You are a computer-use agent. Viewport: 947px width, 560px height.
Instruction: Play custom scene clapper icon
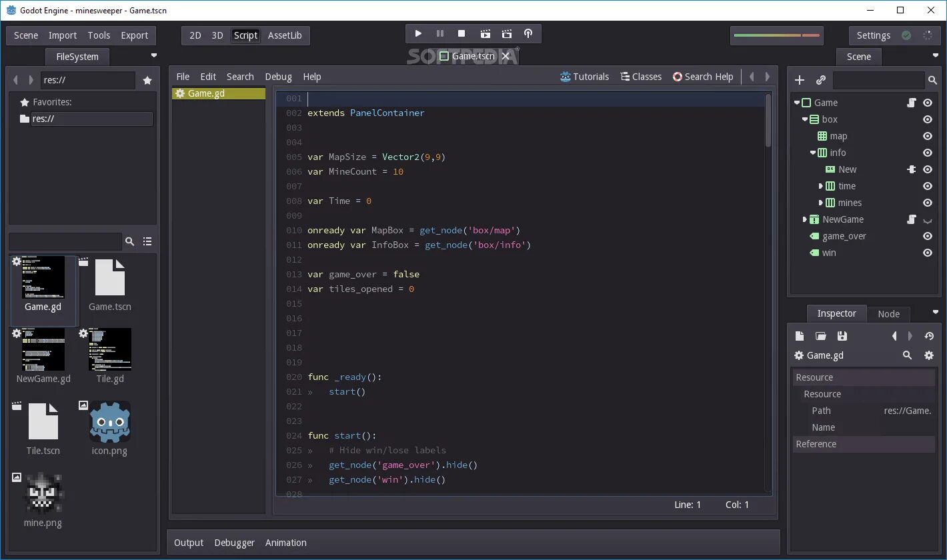click(x=507, y=33)
